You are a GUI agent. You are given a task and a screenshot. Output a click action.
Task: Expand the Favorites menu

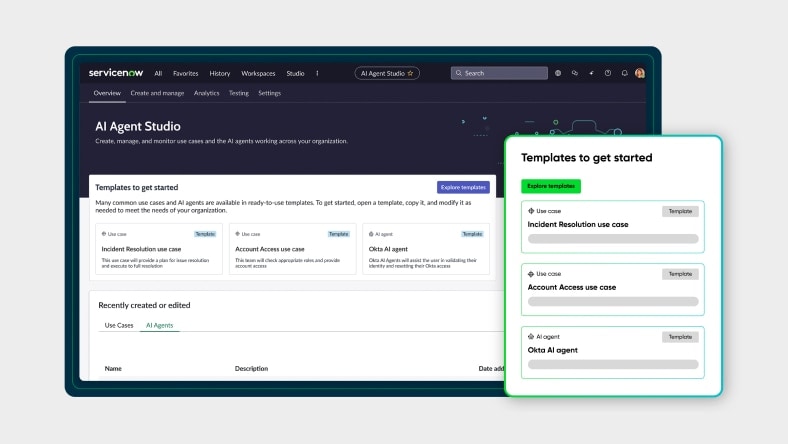(x=185, y=73)
